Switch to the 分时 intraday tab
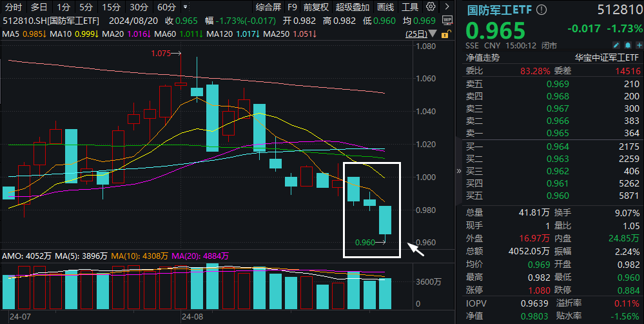Viewport: 644px width, 324px height. coord(14,8)
